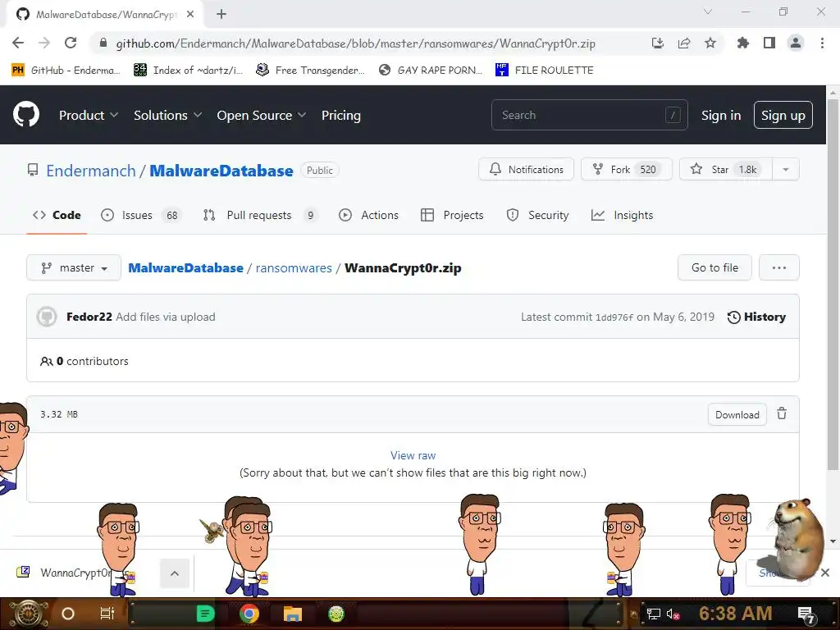The image size is (840, 630).
Task: Click the View raw link
Action: (413, 455)
